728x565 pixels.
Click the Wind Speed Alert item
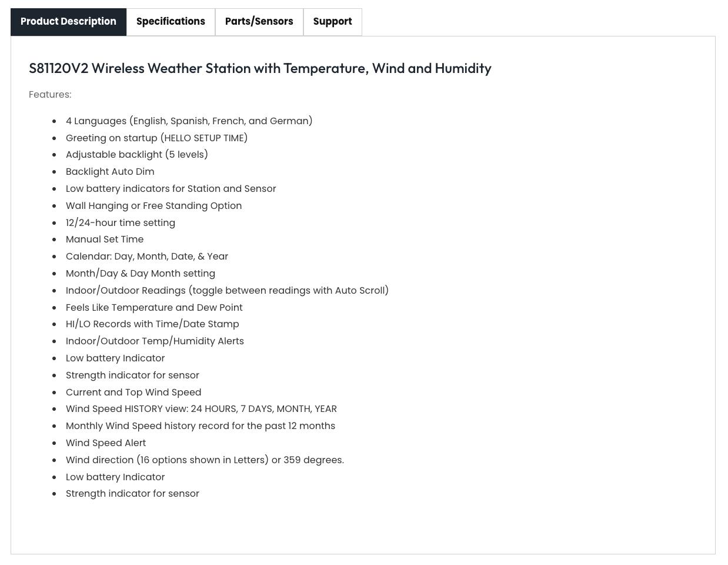106,443
